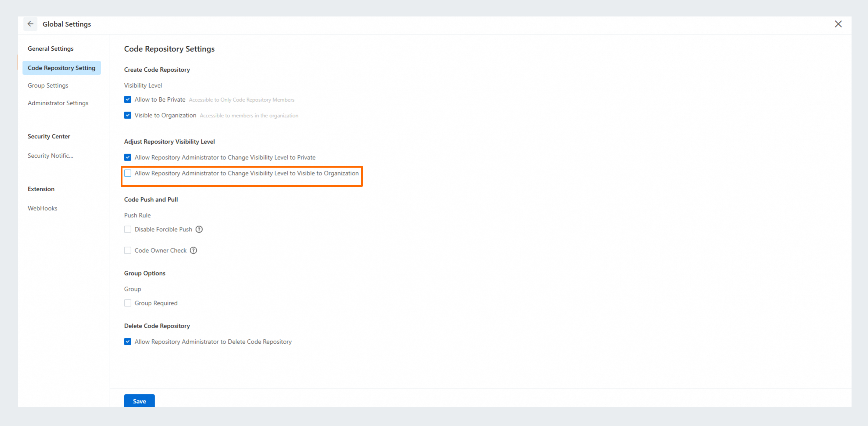This screenshot has width=868, height=426.
Task: Go to Administrator Settings
Action: point(58,103)
